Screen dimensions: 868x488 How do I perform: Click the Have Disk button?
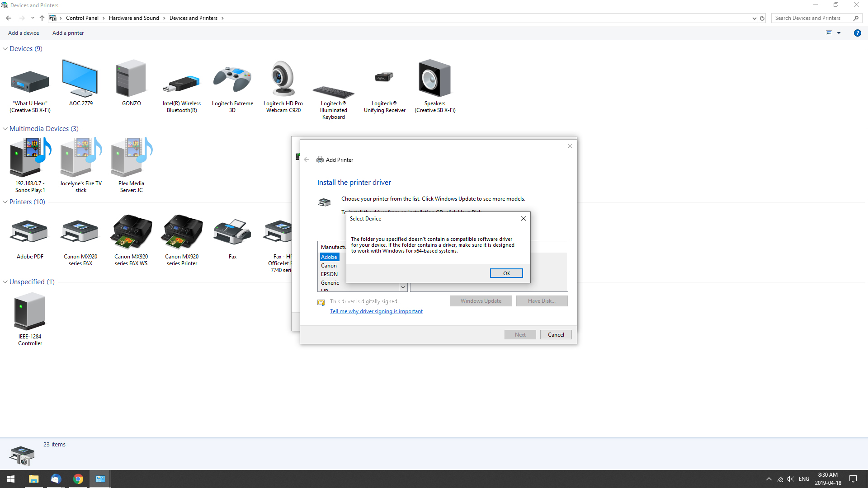542,300
